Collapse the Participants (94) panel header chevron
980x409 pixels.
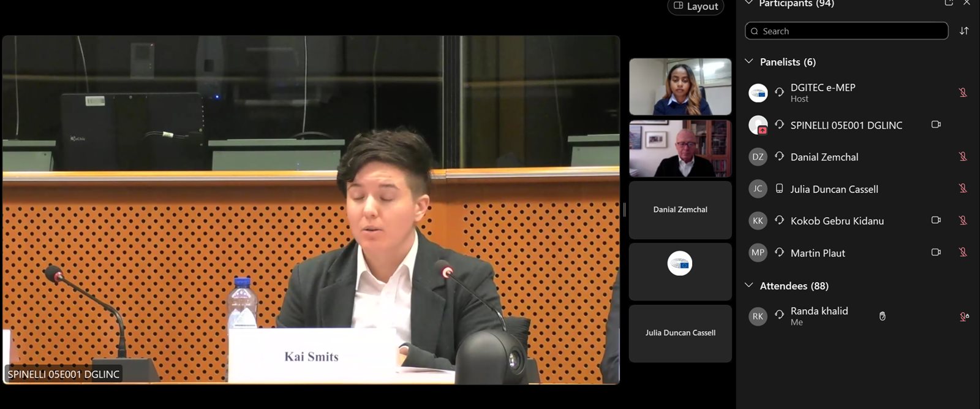pos(748,3)
